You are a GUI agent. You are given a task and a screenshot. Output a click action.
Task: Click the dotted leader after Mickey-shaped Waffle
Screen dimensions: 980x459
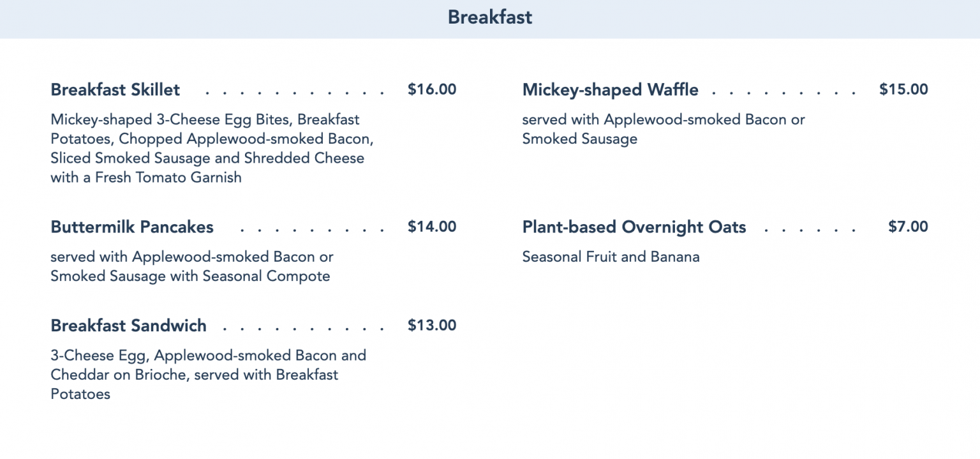click(x=784, y=93)
